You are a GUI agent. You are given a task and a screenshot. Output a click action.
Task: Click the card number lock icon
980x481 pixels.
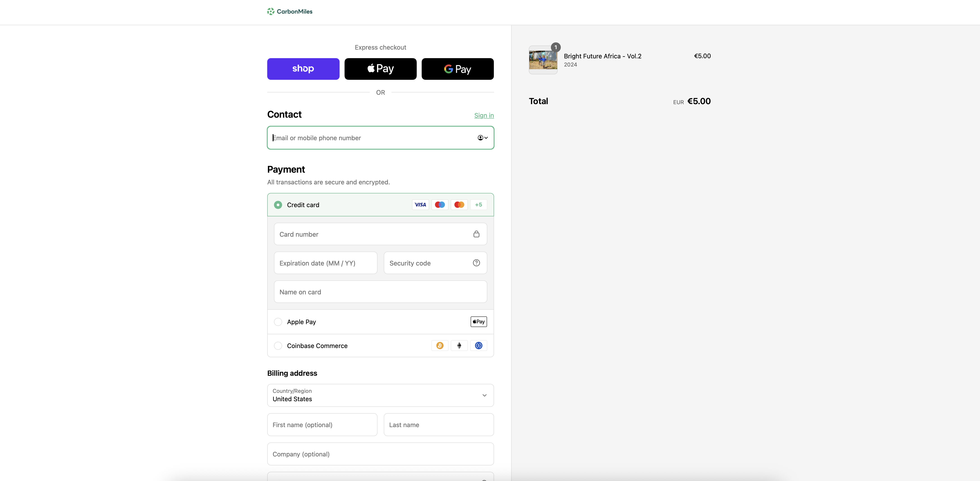[476, 234]
